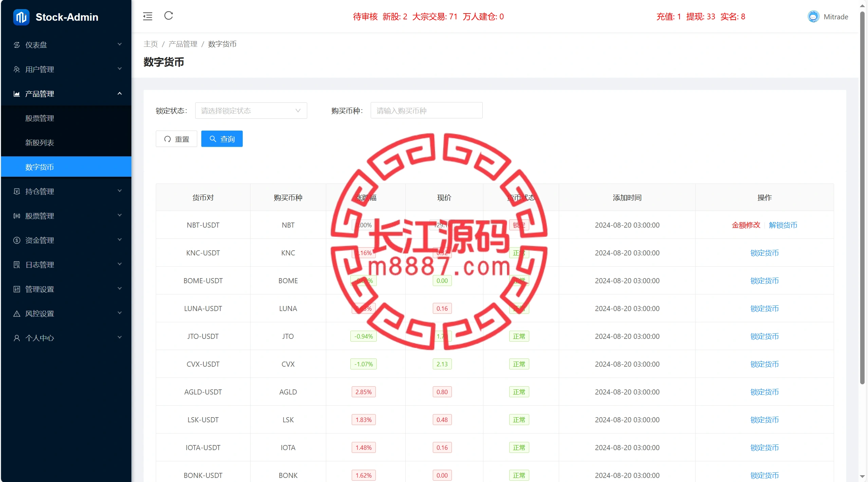Image resolution: width=868 pixels, height=482 pixels.
Task: Click the 正常 status tag for LSK-USDT
Action: tap(519, 420)
